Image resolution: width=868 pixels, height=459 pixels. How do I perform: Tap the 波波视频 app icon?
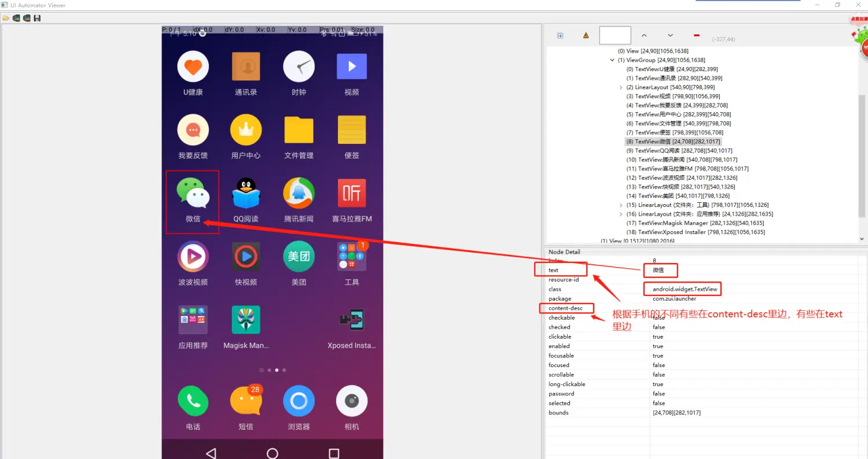coord(193,257)
